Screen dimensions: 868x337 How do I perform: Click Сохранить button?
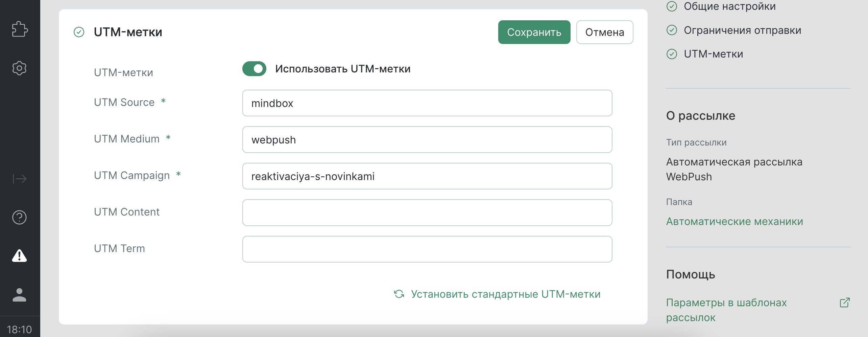(x=534, y=32)
